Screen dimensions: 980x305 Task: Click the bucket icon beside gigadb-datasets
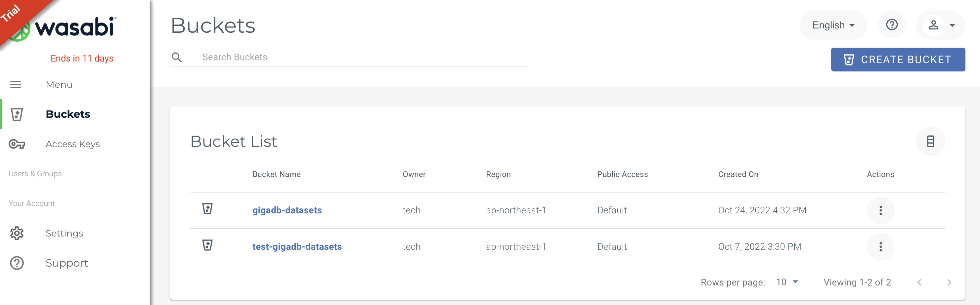[208, 208]
